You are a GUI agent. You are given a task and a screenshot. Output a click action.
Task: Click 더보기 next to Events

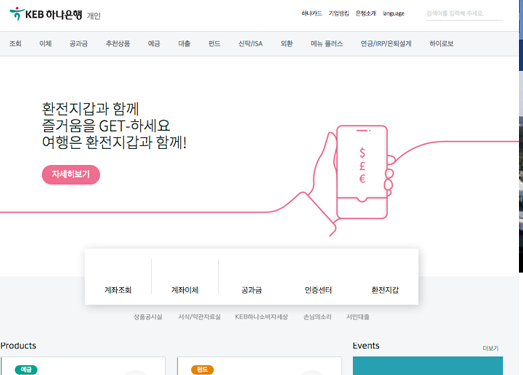490,348
